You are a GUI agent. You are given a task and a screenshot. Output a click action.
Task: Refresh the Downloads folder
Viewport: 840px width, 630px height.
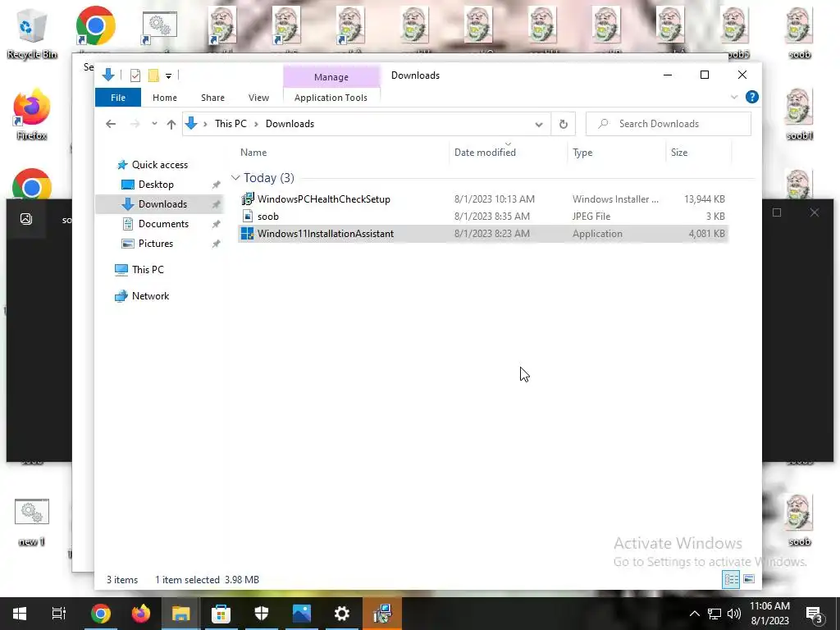tap(563, 125)
